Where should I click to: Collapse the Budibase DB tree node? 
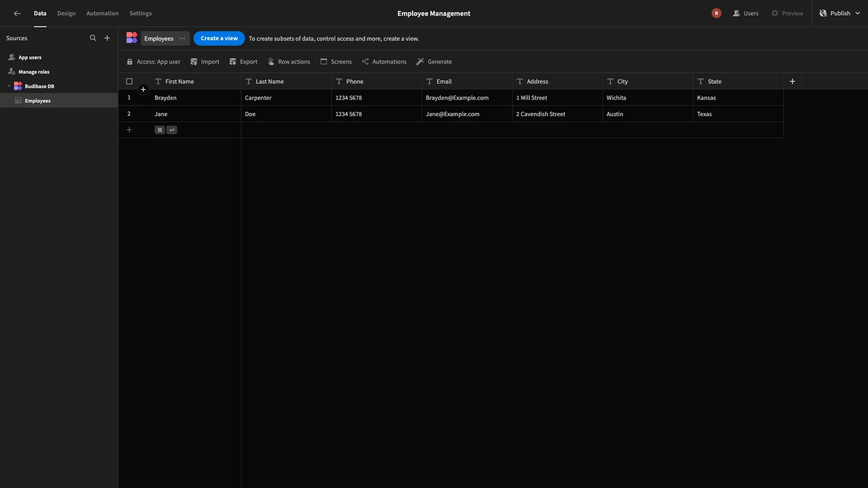pos(9,86)
